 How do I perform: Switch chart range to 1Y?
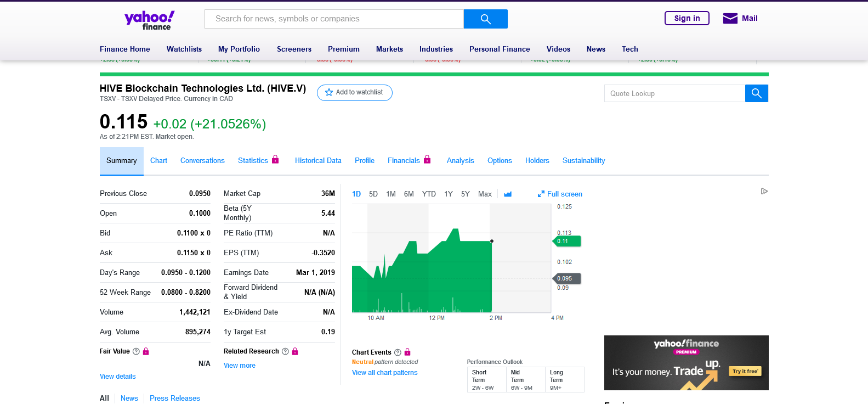pos(449,194)
